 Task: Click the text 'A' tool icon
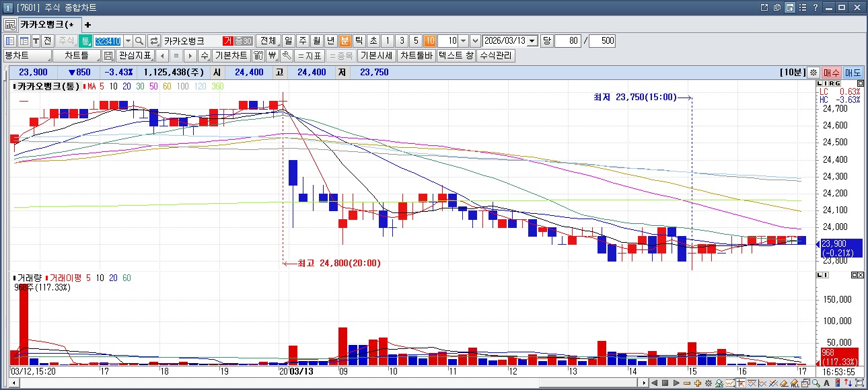click(826, 383)
